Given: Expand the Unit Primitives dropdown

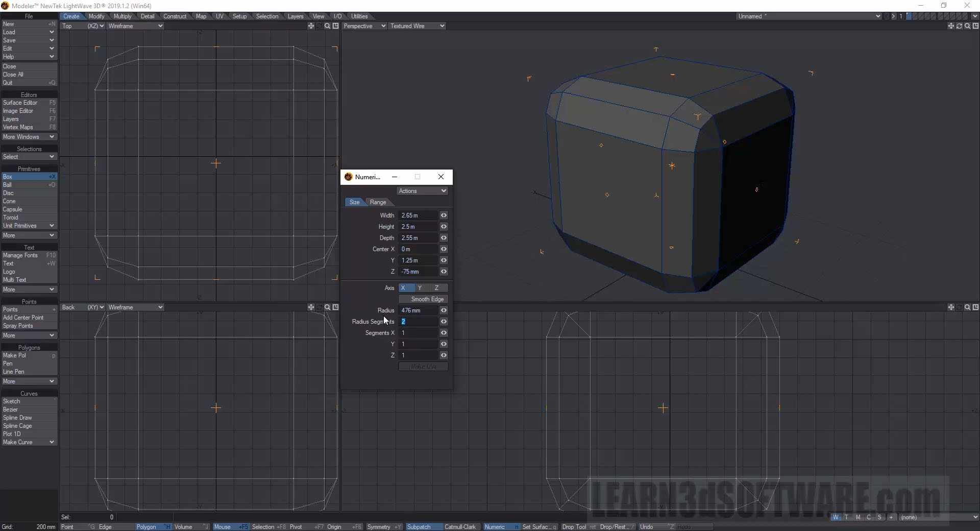Looking at the screenshot, I should 29,226.
